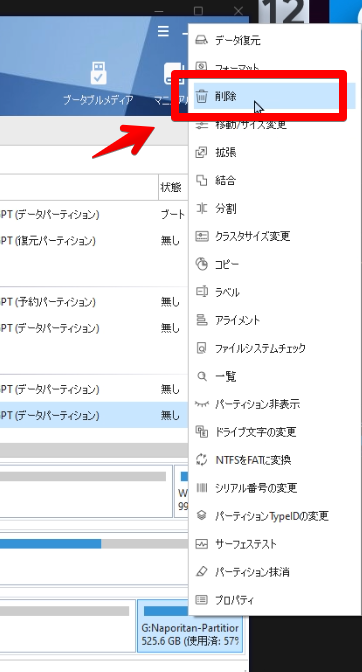Click the barcode Serial Number icon
The height and width of the screenshot is (672, 362).
pos(201,488)
